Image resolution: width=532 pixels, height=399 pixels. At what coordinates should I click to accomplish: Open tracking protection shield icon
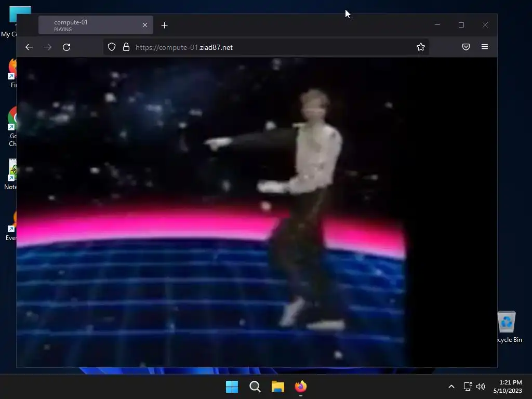coord(112,47)
